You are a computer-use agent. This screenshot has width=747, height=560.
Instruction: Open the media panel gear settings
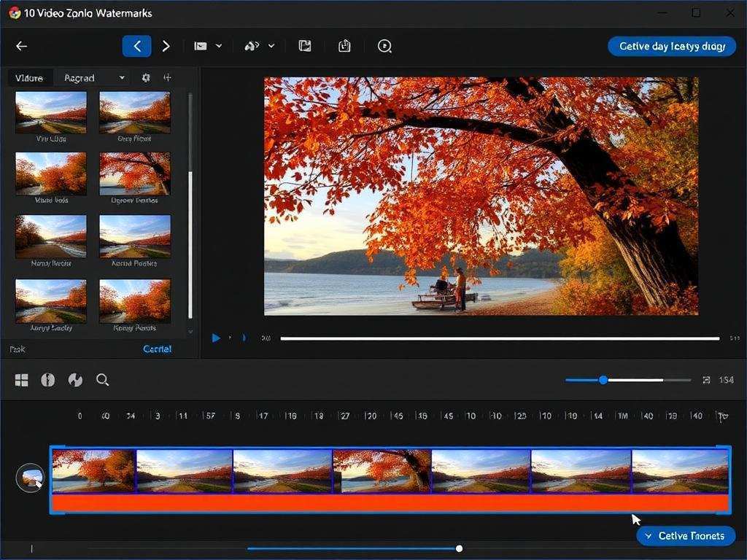[146, 77]
